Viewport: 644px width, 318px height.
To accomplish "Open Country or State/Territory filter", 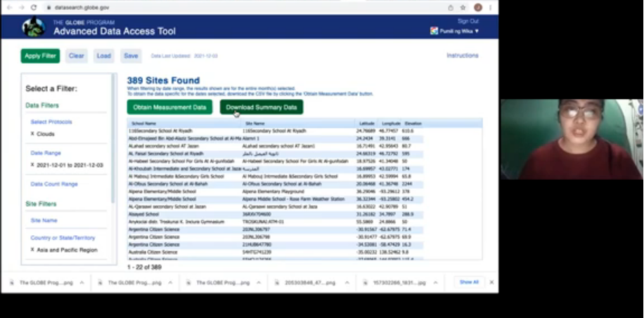I will coord(63,238).
